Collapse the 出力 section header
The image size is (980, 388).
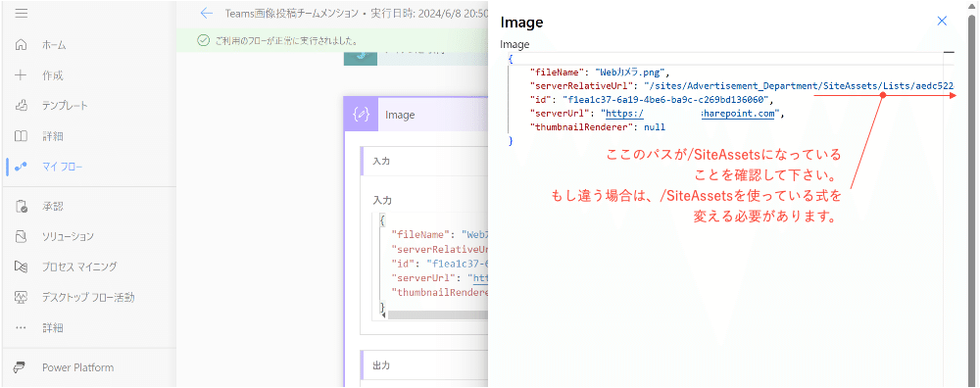425,365
